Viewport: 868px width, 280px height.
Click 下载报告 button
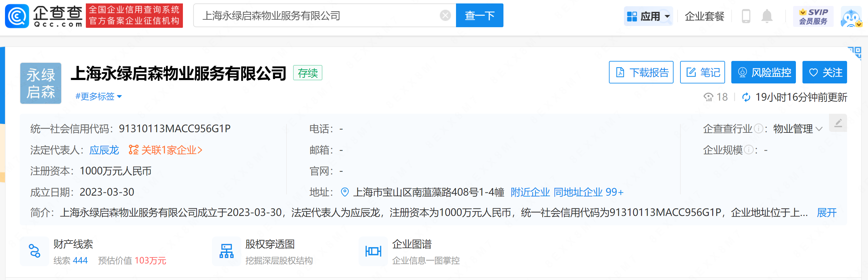tap(641, 72)
